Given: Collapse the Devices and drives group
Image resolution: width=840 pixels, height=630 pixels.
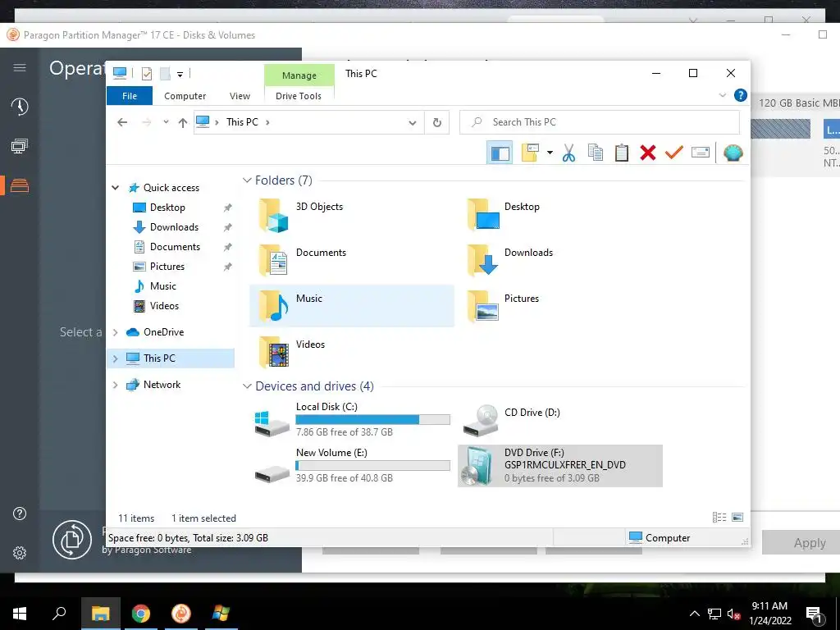Looking at the screenshot, I should click(247, 386).
